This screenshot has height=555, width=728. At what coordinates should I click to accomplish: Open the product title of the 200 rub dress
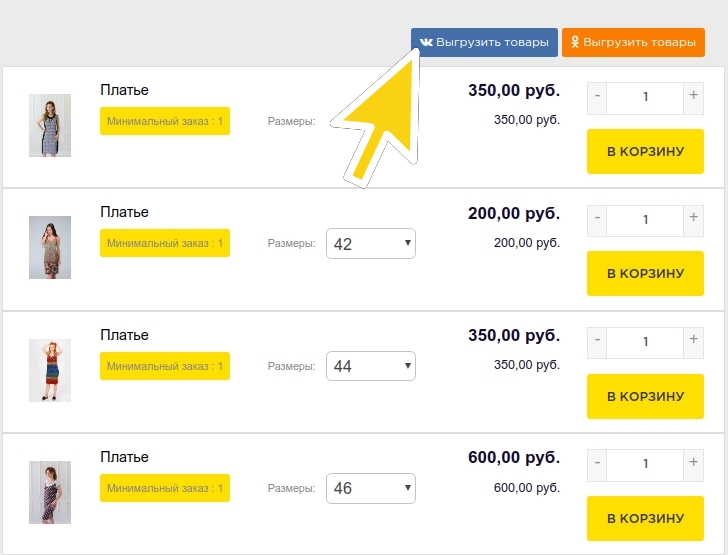point(124,212)
